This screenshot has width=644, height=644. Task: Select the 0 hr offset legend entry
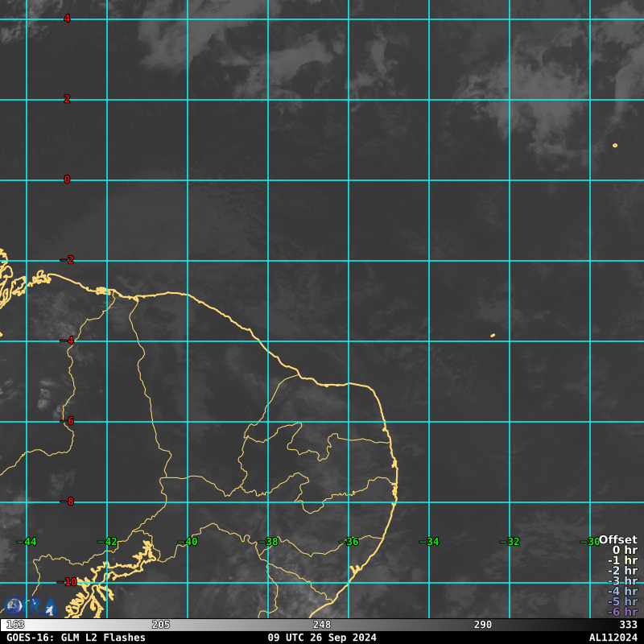click(625, 551)
